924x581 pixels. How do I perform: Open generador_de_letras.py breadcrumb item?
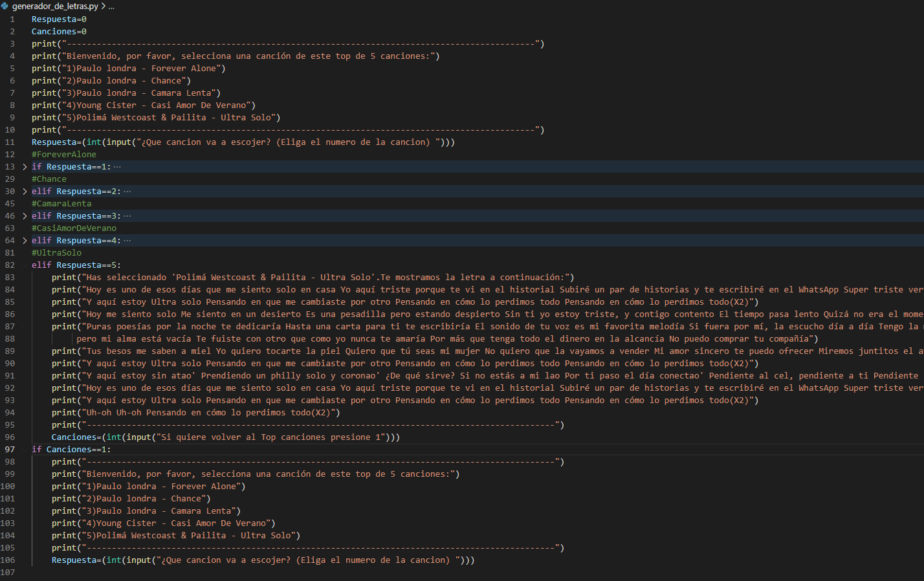(x=55, y=6)
